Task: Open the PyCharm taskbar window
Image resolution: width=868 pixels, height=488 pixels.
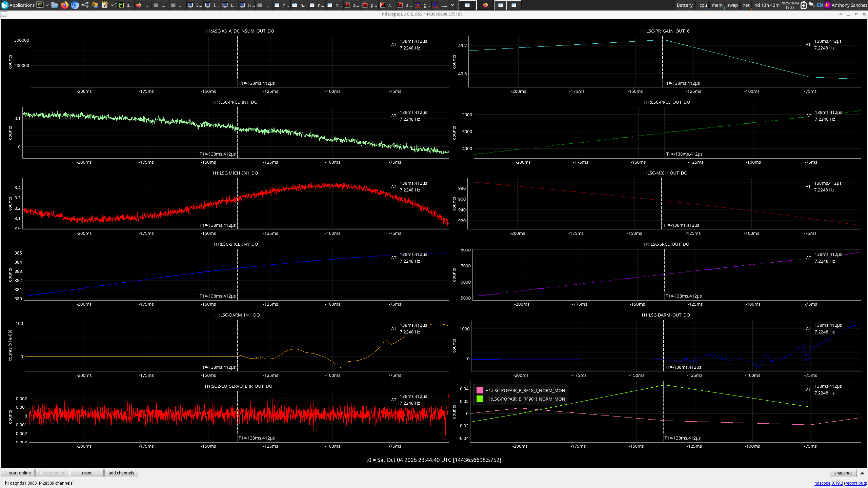Action: tap(125, 5)
